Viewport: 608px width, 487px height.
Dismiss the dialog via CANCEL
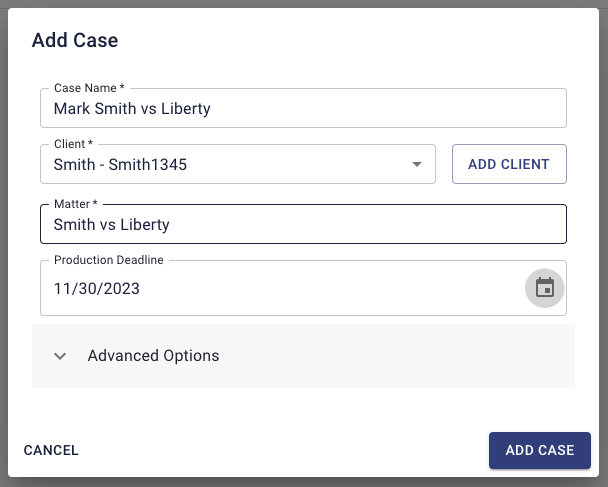coord(51,450)
